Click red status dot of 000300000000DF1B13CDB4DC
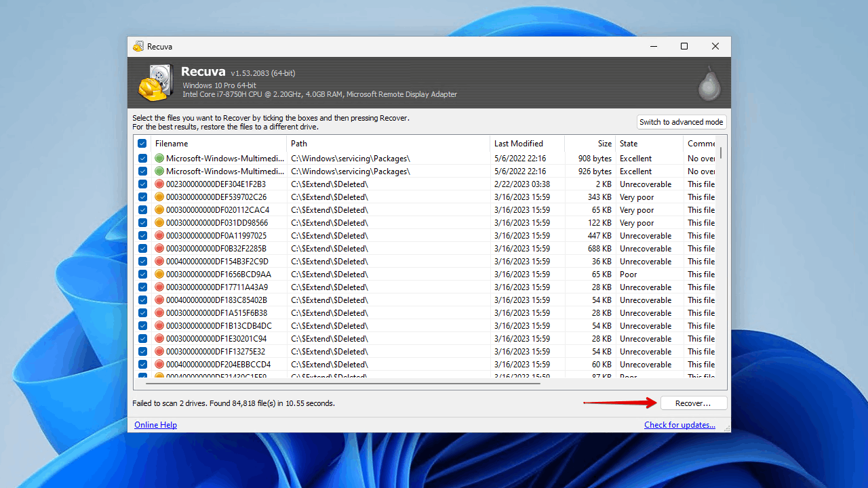Image resolution: width=868 pixels, height=488 pixels. coord(159,326)
